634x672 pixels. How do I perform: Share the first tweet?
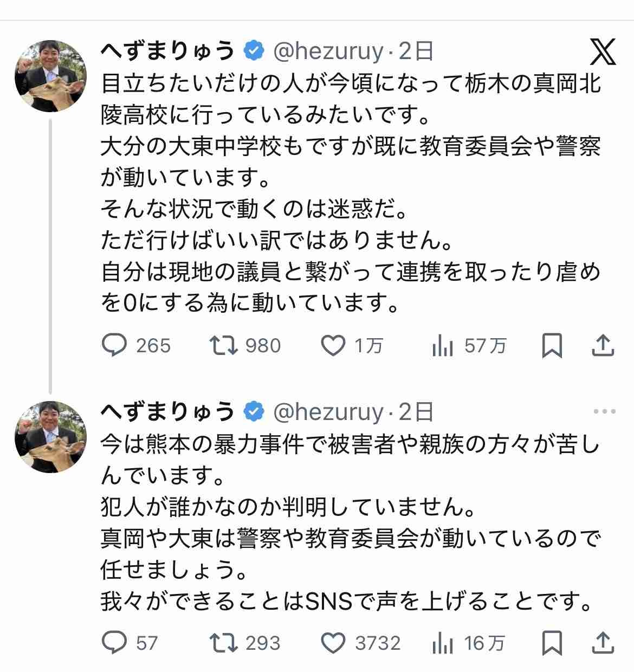(602, 345)
